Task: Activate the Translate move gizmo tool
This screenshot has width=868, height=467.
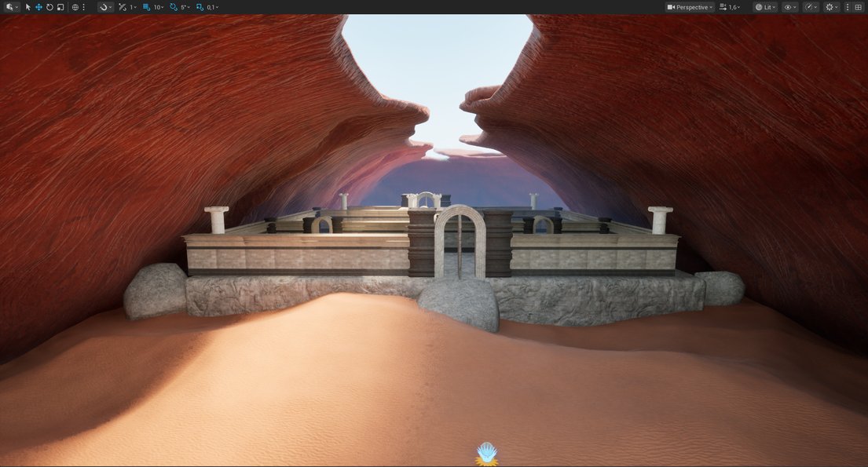Action: (38, 7)
